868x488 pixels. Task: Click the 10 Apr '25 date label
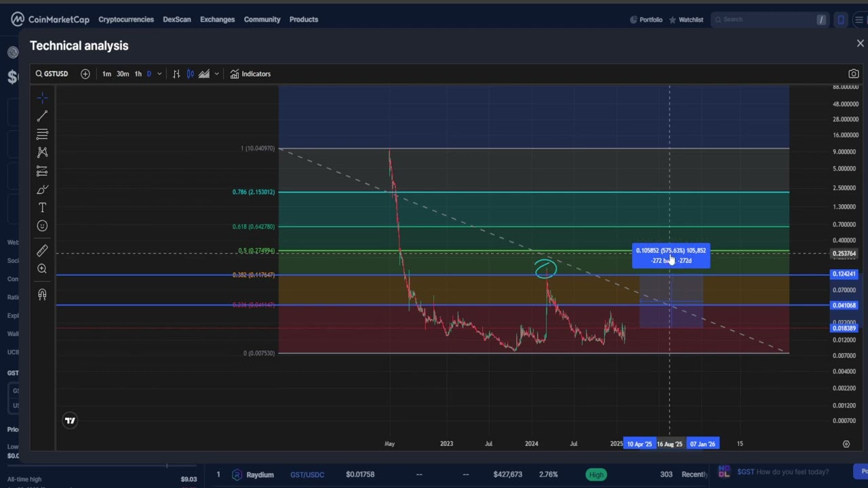[x=639, y=444]
